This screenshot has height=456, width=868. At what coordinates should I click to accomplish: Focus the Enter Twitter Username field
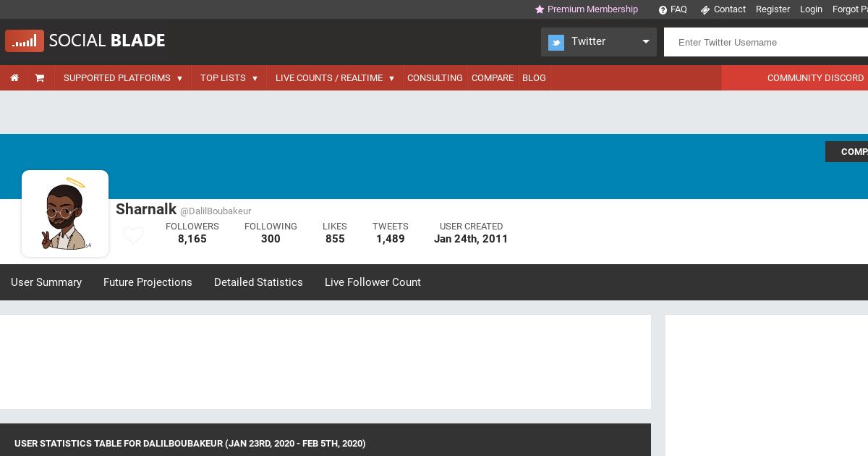tap(766, 42)
